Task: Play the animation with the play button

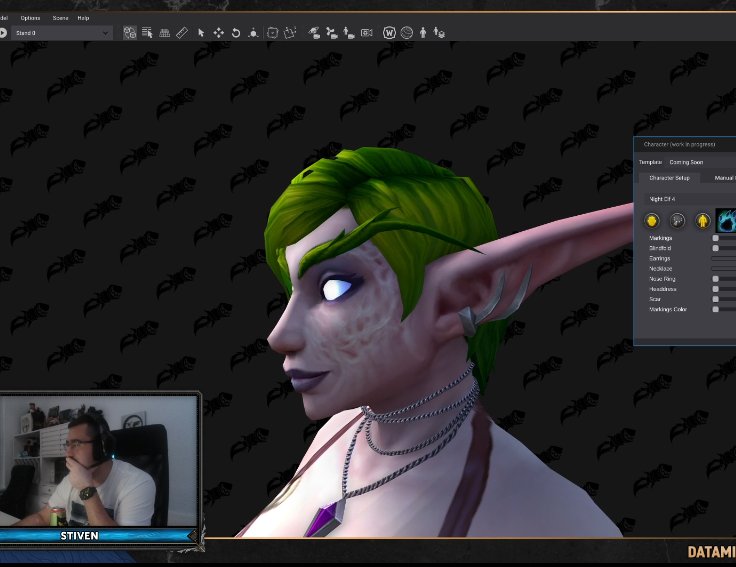Action: tap(3, 33)
